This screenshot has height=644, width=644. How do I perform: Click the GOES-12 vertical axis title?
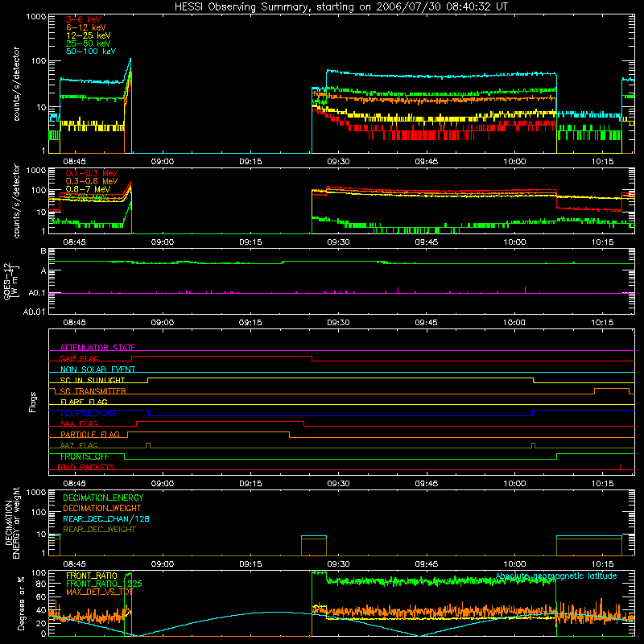pyautogui.click(x=11, y=282)
